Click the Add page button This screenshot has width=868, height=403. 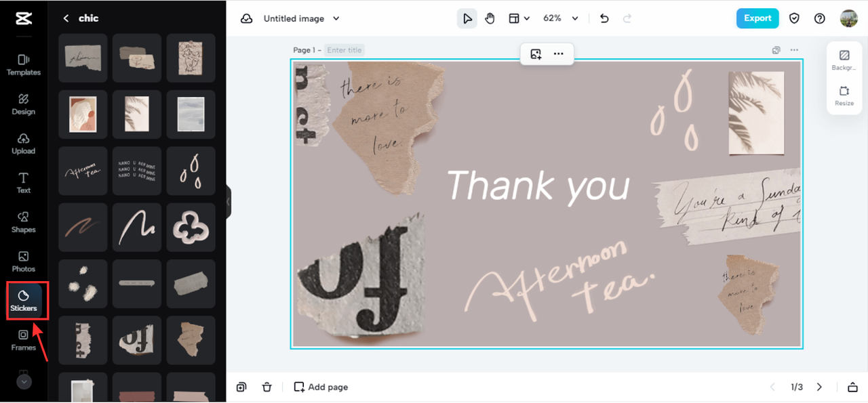point(321,387)
